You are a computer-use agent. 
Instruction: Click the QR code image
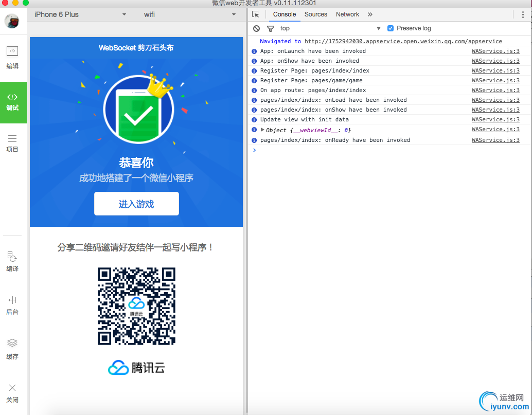(x=136, y=306)
